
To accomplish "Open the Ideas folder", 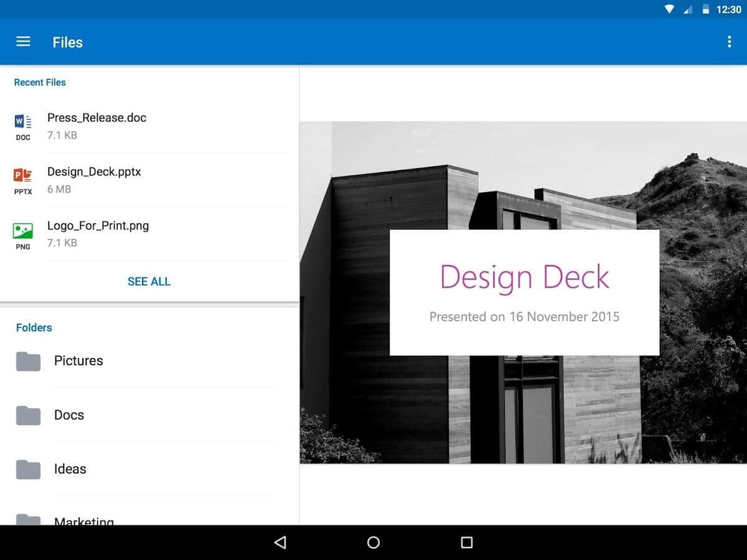I will tap(70, 469).
